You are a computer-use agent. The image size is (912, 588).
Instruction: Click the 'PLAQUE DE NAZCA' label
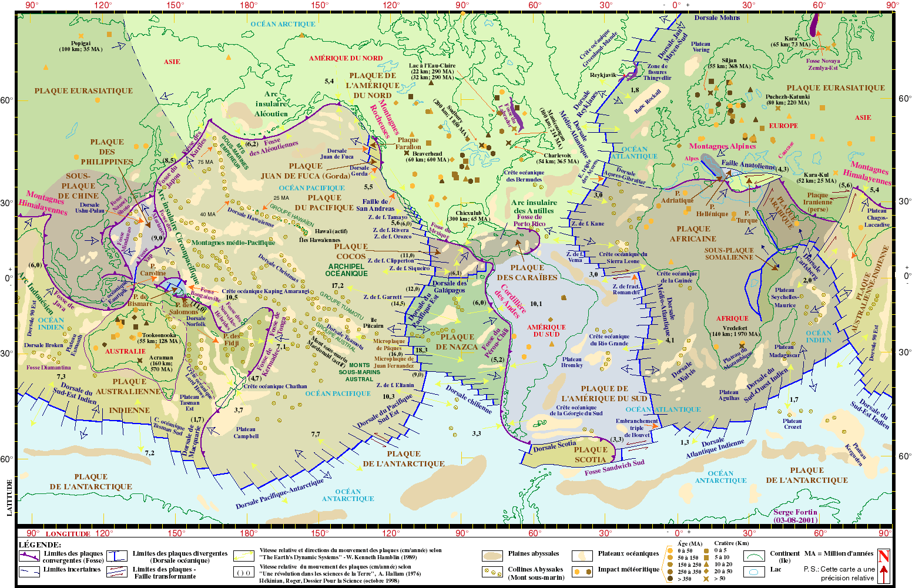click(457, 342)
